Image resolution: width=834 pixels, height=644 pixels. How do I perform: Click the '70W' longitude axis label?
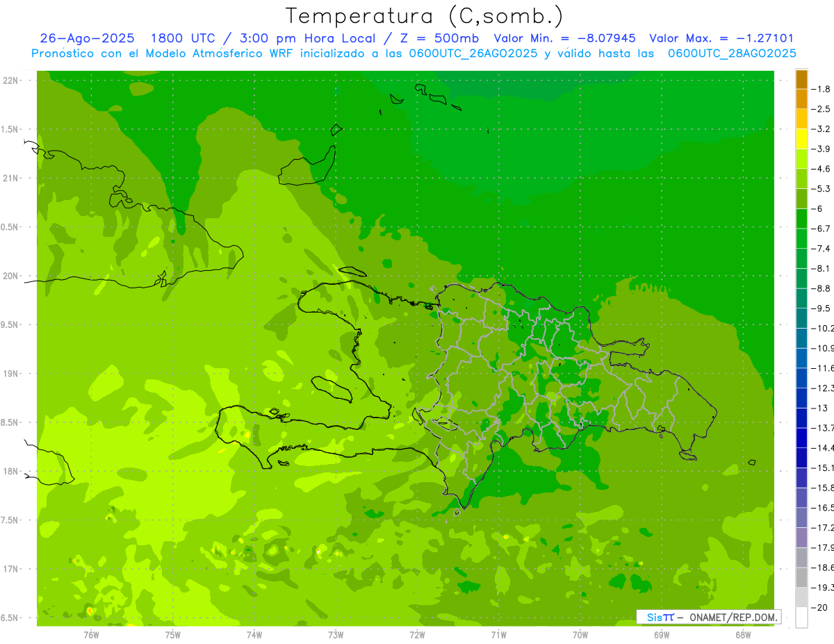[x=580, y=635]
